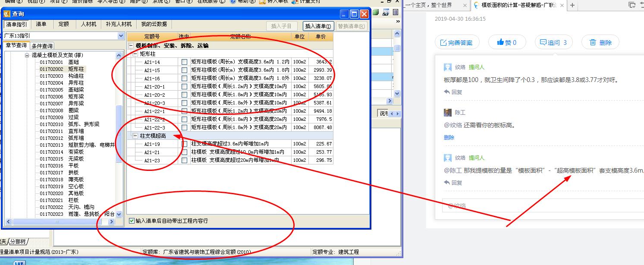Click the thumbs-up 赞 icon
Screen dimensions: 644x265
pos(501,42)
